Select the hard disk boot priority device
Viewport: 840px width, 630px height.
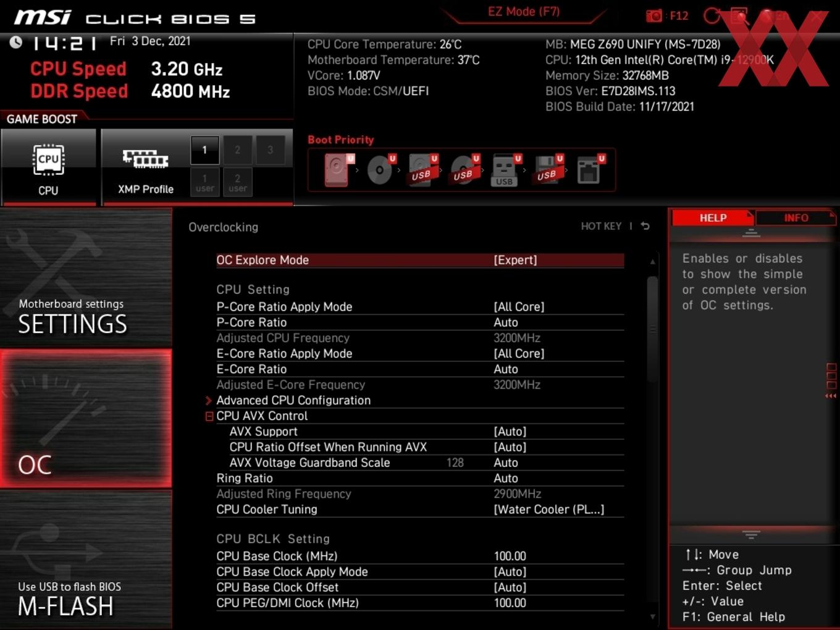pyautogui.click(x=338, y=170)
